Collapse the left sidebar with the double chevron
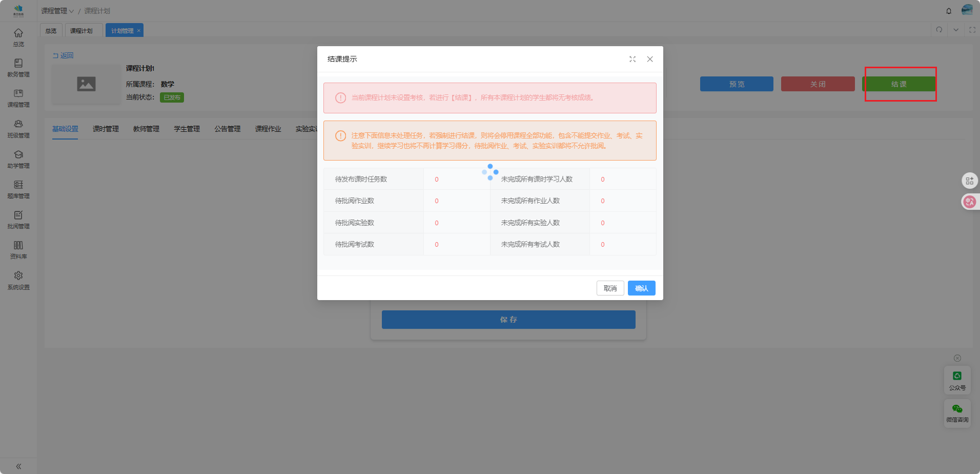This screenshot has width=980, height=474. (x=18, y=466)
